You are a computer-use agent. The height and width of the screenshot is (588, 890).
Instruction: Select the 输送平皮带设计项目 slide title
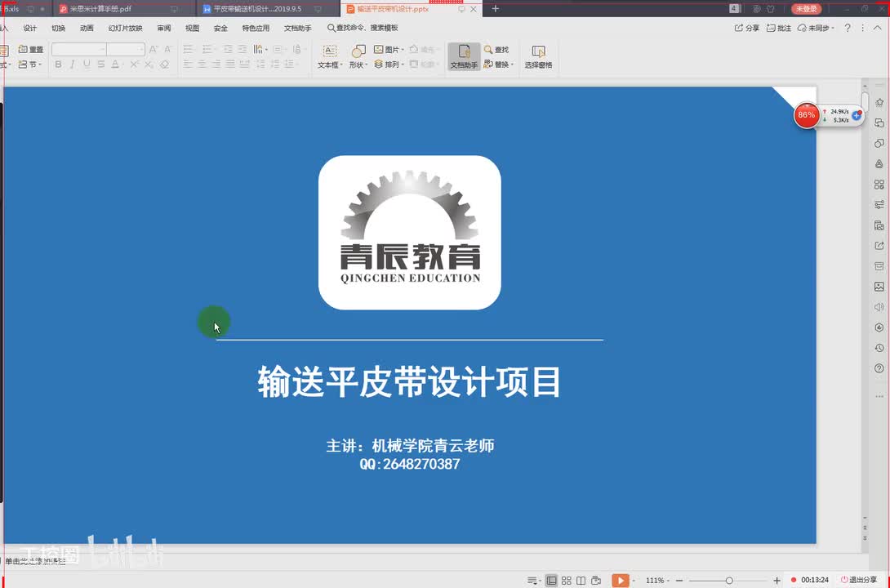click(x=409, y=381)
